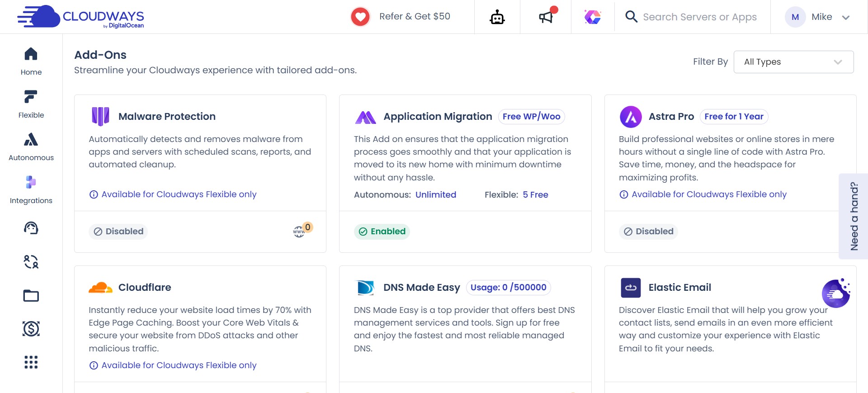Viewport: 868px width, 393px height.
Task: Open the All Types filter dropdown
Action: pyautogui.click(x=793, y=62)
